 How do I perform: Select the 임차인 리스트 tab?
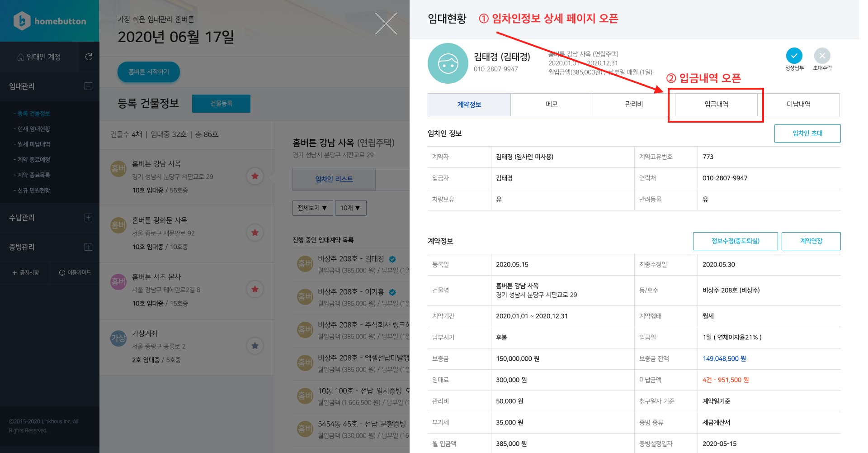pos(334,179)
